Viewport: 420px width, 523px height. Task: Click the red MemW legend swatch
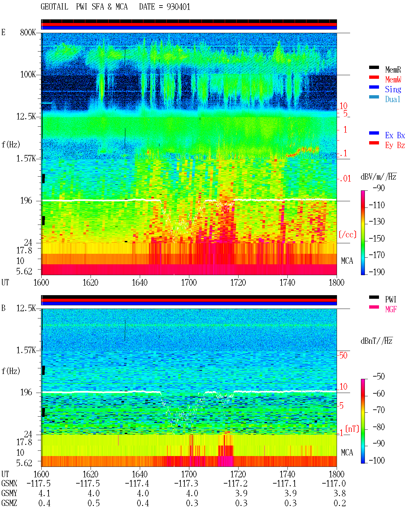374,77
